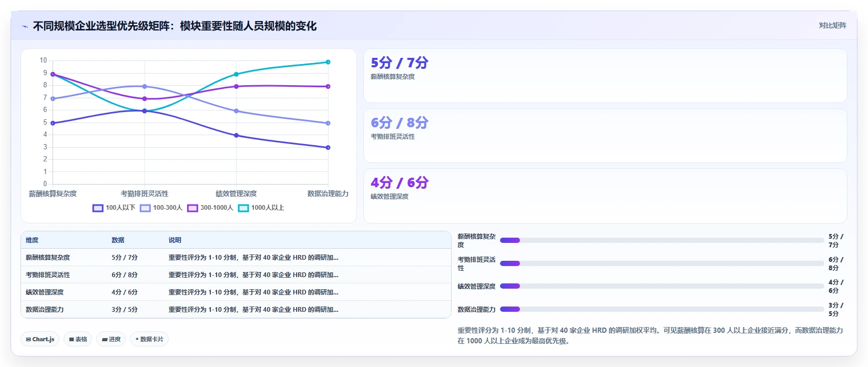The width and height of the screenshot is (868, 367).
Task: Hide the 300-1000人 series via legend
Action: point(192,208)
